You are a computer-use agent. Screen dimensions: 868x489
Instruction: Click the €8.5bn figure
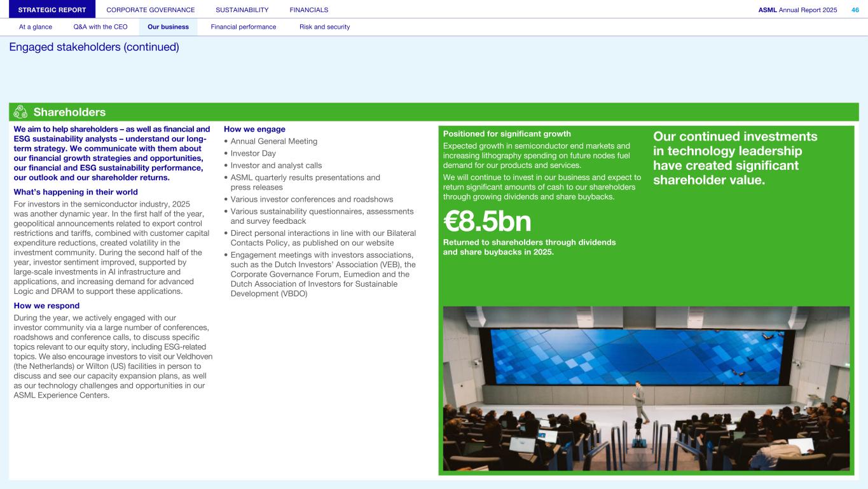click(487, 221)
